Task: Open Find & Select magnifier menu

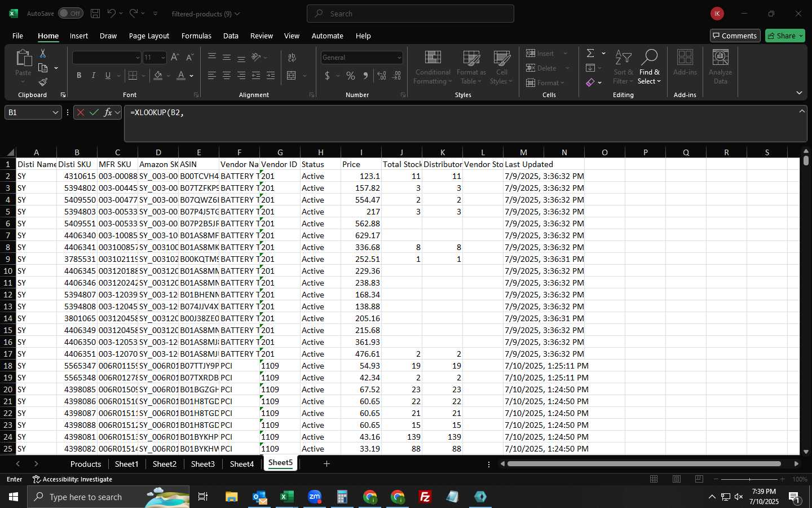Action: [650, 67]
